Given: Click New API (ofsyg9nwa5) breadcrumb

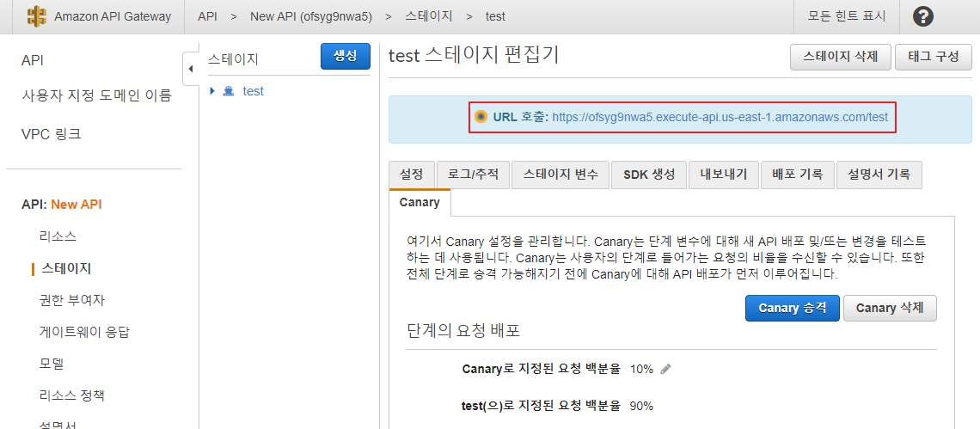Looking at the screenshot, I should point(311,17).
